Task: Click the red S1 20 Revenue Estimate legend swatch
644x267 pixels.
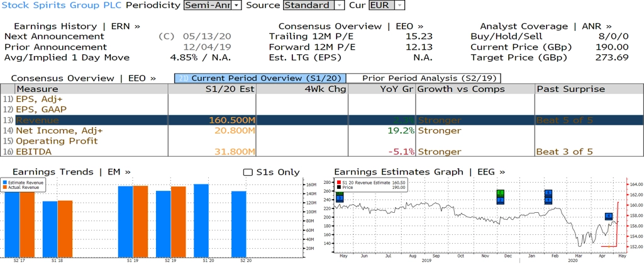Action: pyautogui.click(x=339, y=182)
